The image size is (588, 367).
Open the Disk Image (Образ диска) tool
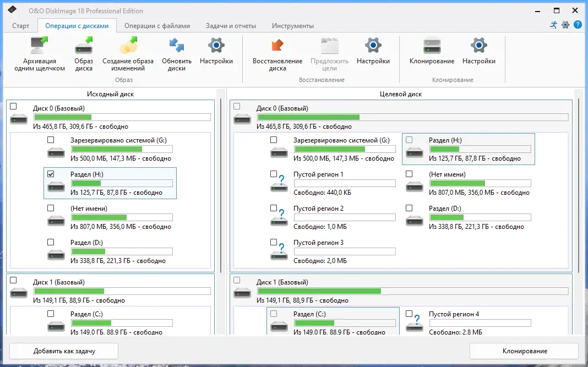[84, 45]
